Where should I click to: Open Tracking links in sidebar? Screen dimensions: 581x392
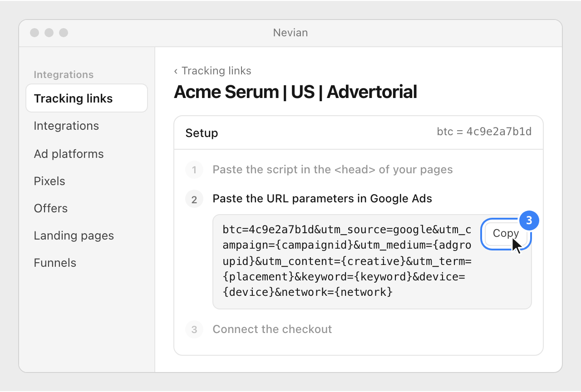(87, 98)
